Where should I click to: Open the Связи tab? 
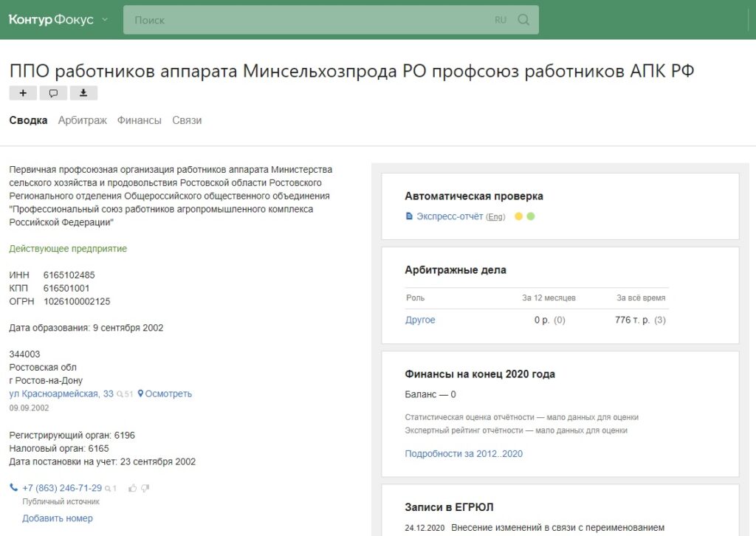click(187, 120)
